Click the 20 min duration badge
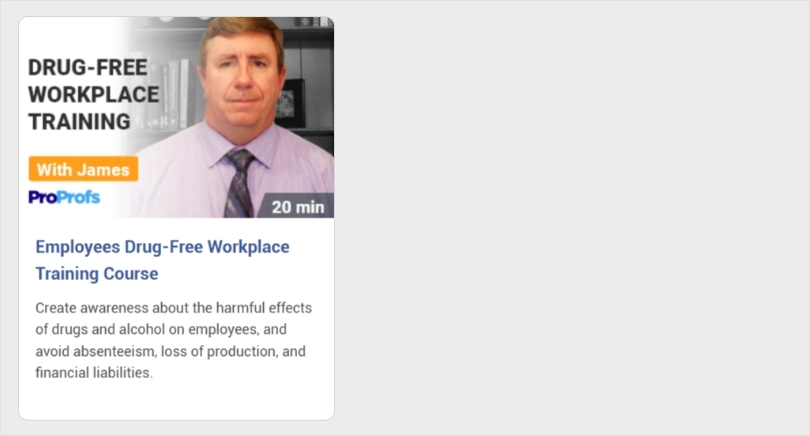The height and width of the screenshot is (436, 810). [296, 206]
